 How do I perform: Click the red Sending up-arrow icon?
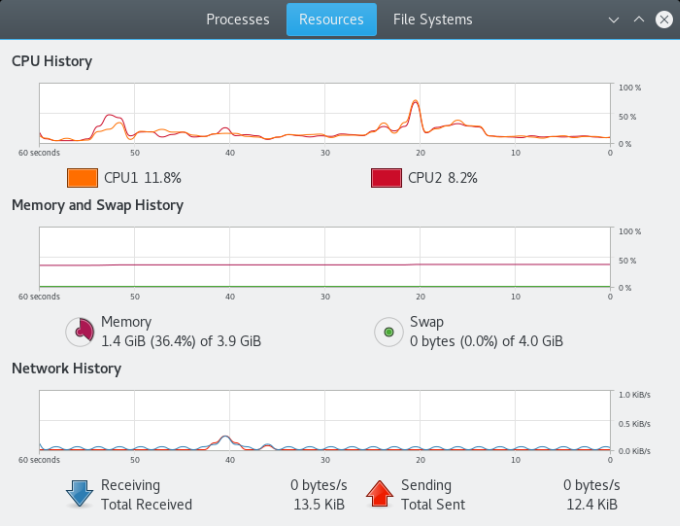point(378,494)
